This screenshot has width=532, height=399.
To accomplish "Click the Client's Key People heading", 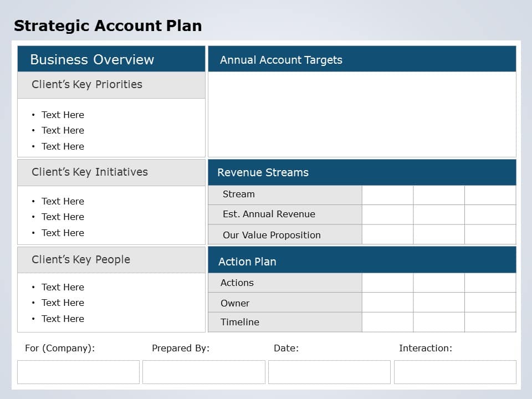I will tap(111, 259).
